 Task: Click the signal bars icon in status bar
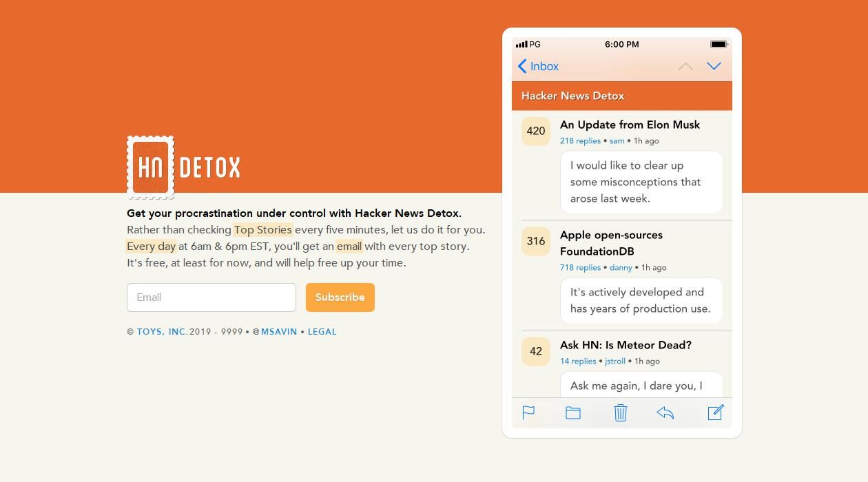(521, 44)
